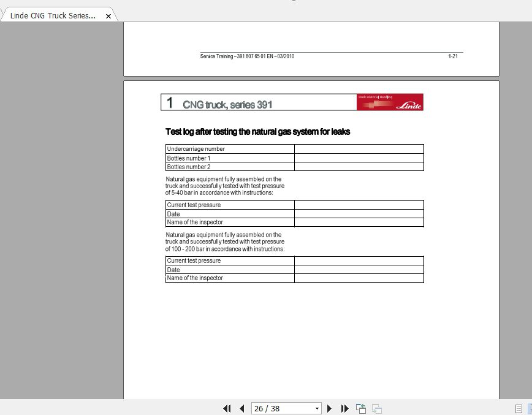
Task: Click 'Date' cell under the 5-40 bar section
Action: coord(230,214)
